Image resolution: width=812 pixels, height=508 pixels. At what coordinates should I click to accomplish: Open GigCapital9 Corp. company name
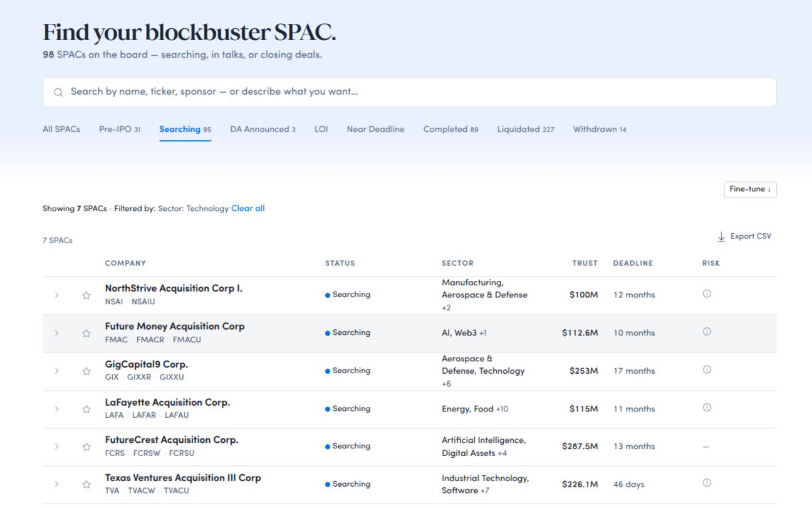point(147,364)
